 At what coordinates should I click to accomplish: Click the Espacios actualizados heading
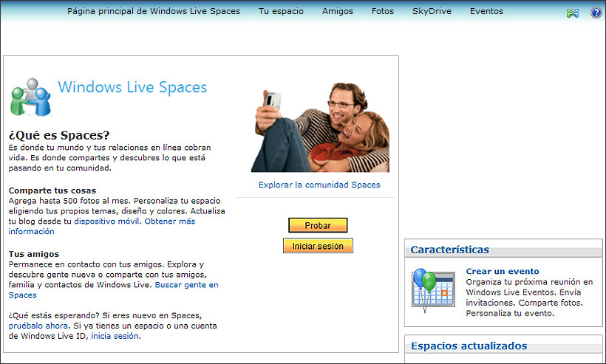pyautogui.click(x=469, y=346)
